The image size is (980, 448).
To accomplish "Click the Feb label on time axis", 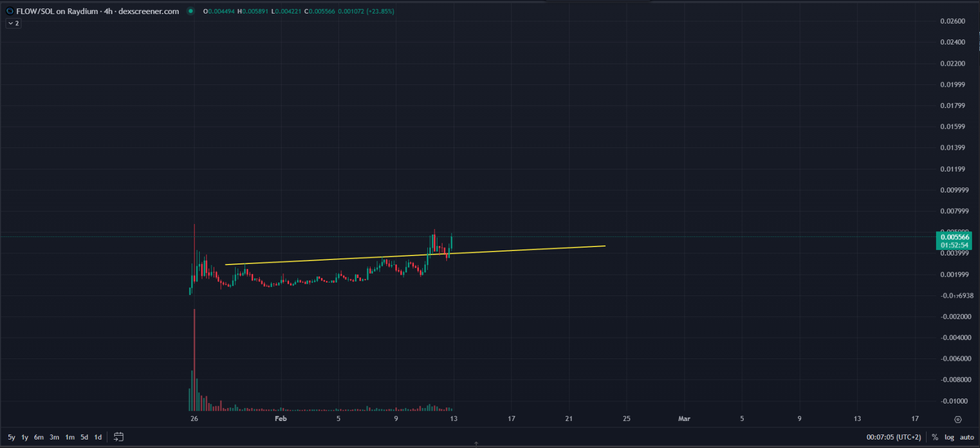I will (281, 418).
